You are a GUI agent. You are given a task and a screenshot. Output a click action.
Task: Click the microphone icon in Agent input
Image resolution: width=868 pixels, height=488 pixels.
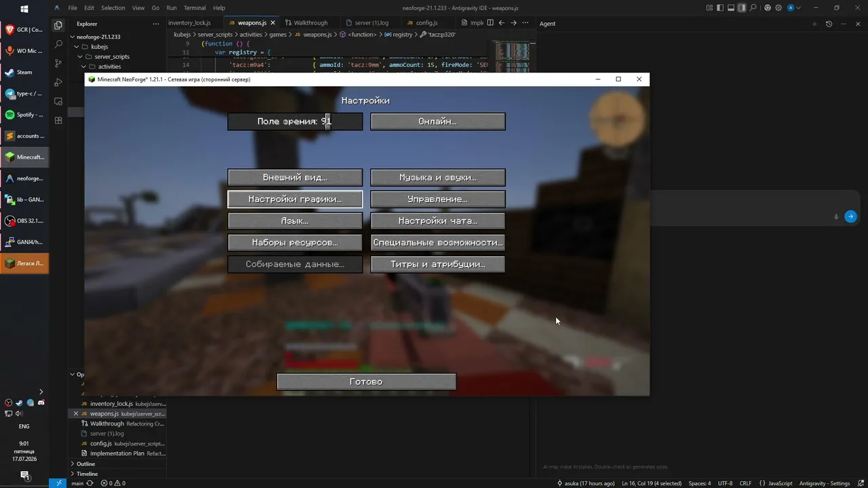tap(836, 217)
